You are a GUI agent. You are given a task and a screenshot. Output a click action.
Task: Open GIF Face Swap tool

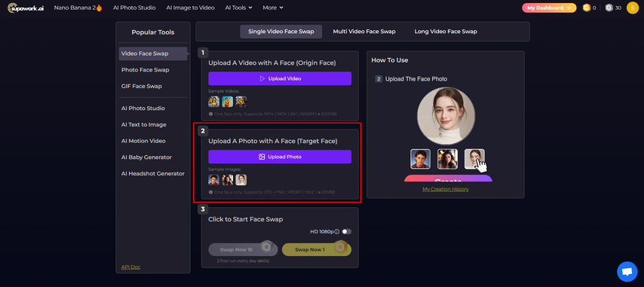pyautogui.click(x=141, y=87)
